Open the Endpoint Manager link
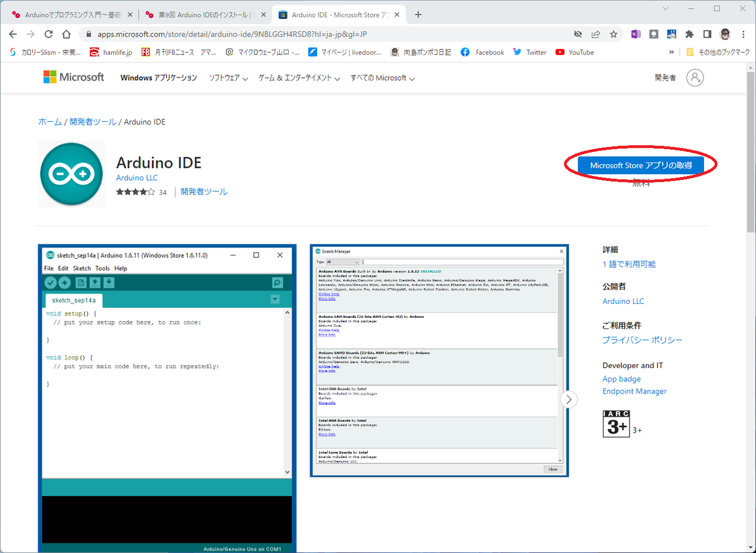Viewport: 756px width, 553px height. 634,391
